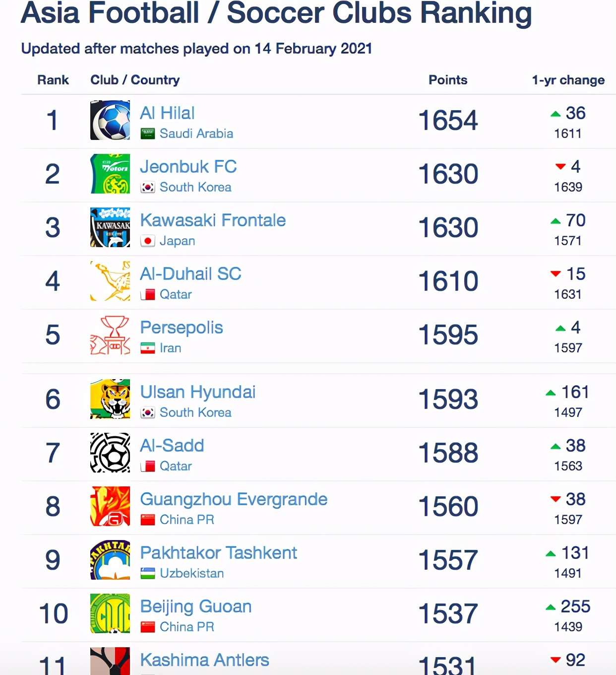Click the Saudi Arabia country link
The height and width of the screenshot is (675, 616).
point(196,134)
